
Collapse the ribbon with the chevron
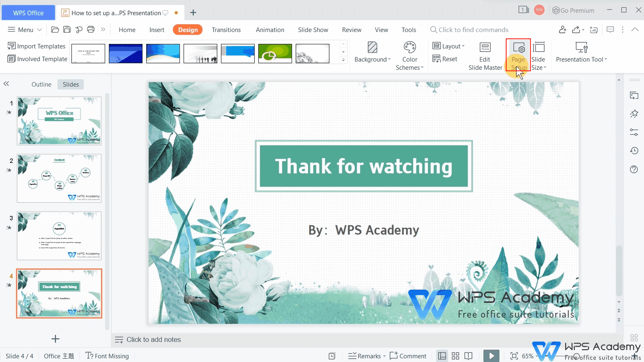[635, 30]
